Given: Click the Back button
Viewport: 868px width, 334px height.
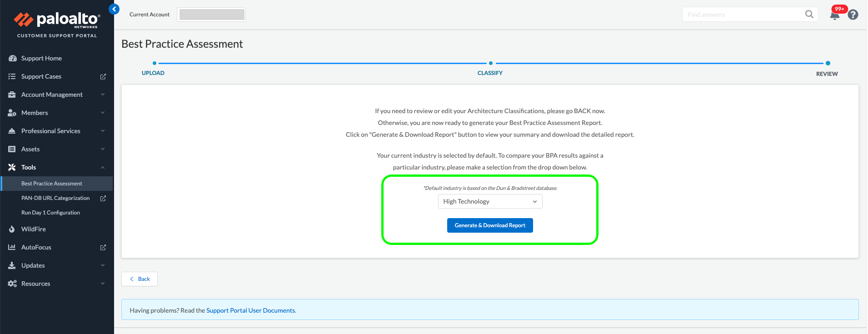Looking at the screenshot, I should (140, 279).
